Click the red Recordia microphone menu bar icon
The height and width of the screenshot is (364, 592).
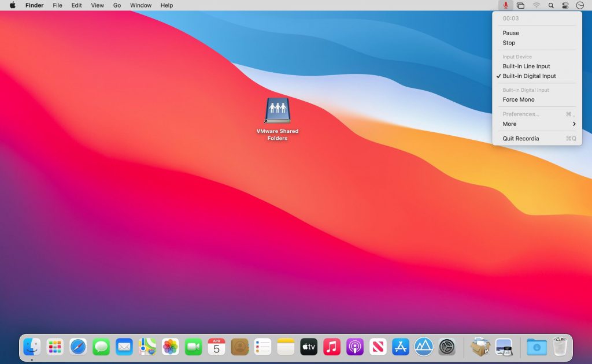(x=506, y=5)
